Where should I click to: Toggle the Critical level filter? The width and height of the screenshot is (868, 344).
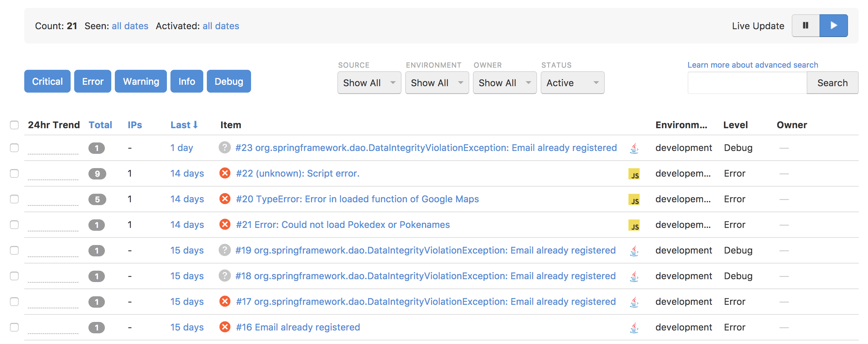tap(47, 81)
